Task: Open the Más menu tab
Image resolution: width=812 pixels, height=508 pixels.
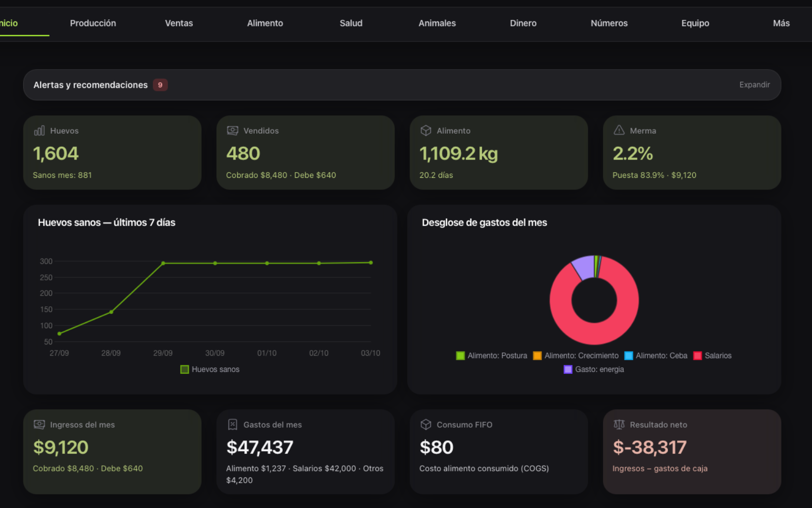Action: [x=781, y=23]
